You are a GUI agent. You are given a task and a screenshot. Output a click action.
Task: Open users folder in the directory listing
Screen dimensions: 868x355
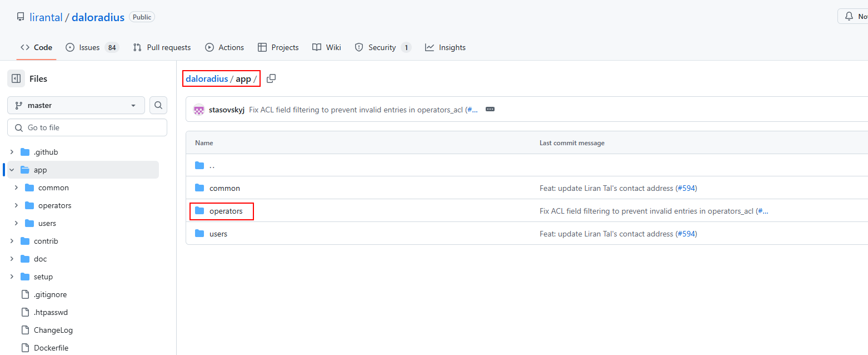pos(218,234)
